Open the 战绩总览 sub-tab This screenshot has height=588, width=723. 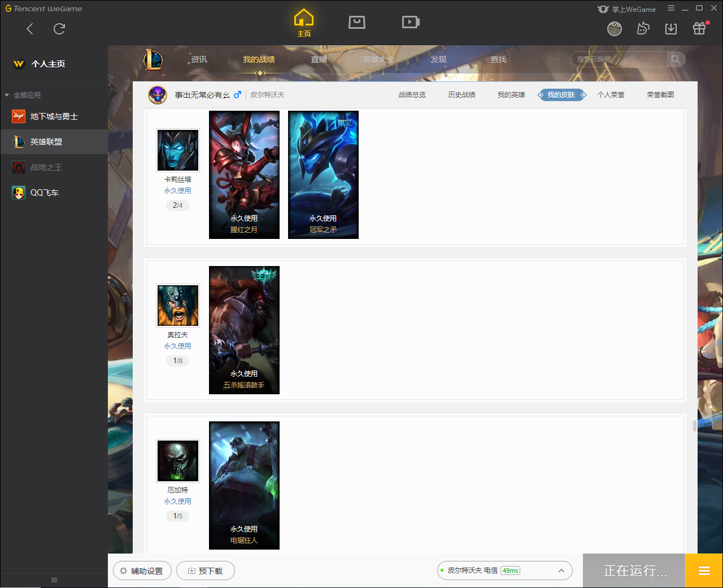(412, 95)
